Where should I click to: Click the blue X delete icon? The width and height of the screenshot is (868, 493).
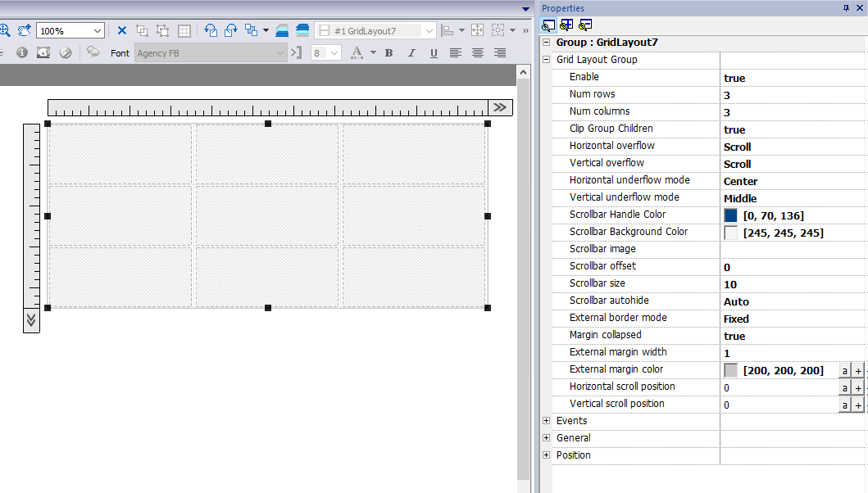[x=122, y=31]
